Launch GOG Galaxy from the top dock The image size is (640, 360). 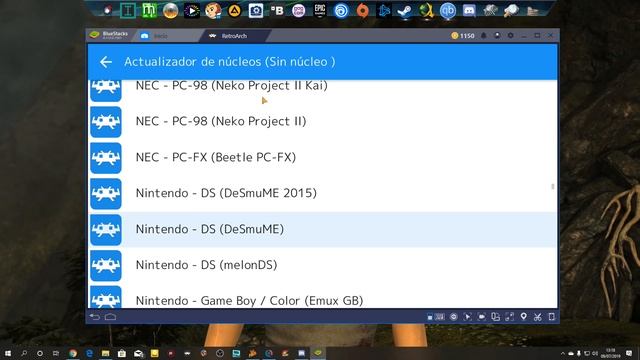tap(298, 11)
